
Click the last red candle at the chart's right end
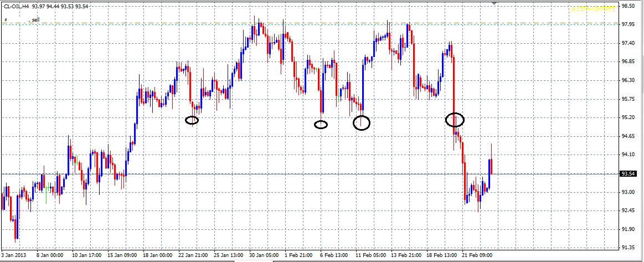(x=491, y=166)
